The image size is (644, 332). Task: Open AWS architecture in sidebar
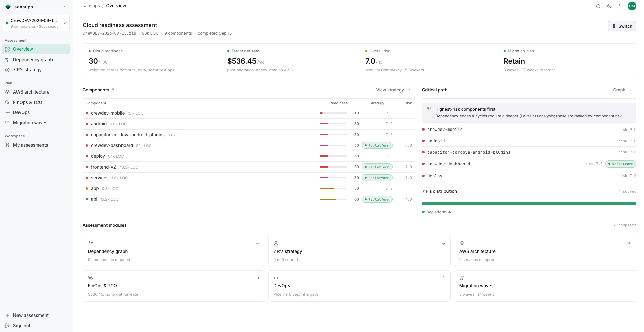36,92
